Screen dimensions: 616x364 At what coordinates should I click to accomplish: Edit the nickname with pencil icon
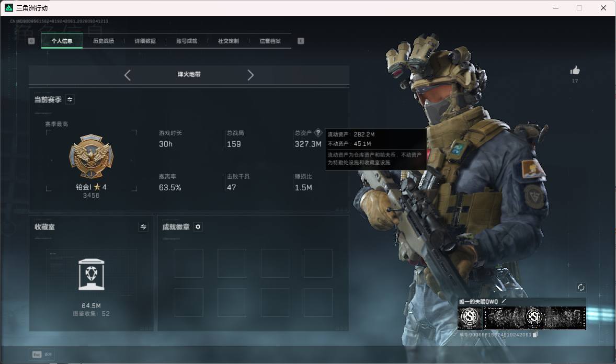point(504,301)
